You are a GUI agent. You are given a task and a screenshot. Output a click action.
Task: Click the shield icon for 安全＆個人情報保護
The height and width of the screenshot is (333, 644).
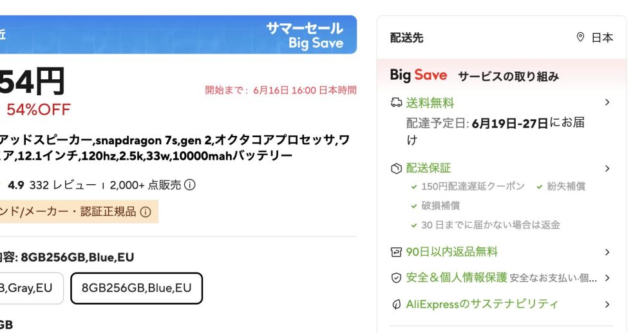(x=396, y=278)
